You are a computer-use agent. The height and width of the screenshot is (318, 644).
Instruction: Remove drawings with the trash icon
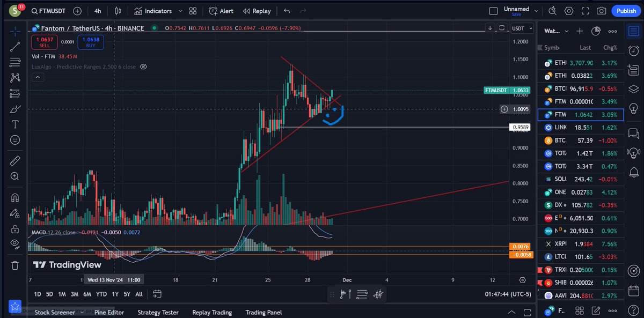(15, 265)
